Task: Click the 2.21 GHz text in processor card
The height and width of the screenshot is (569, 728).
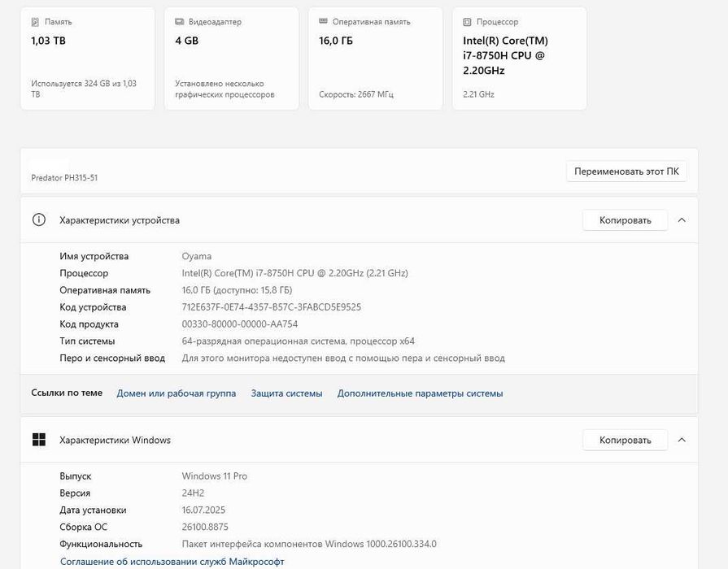Action: click(478, 94)
